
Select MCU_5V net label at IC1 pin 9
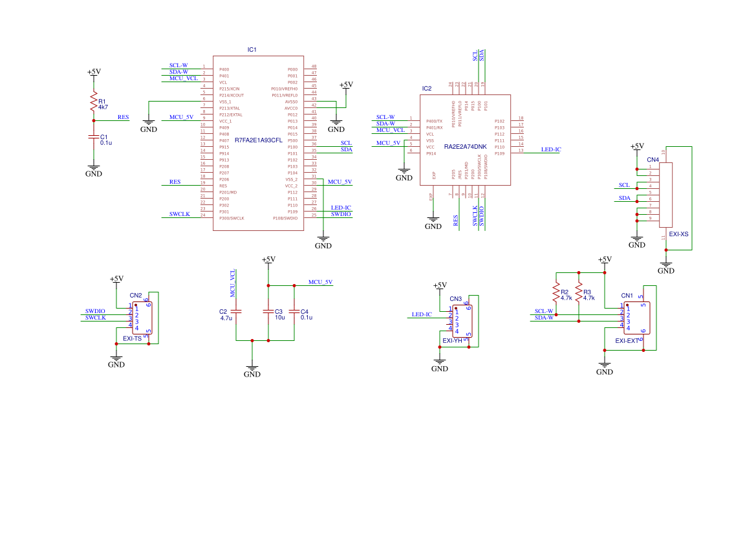pyautogui.click(x=181, y=117)
